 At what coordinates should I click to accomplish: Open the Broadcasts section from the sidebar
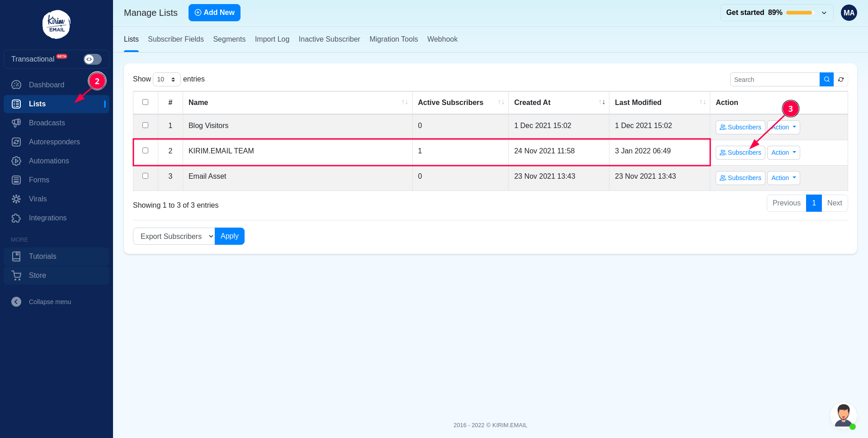[x=47, y=123]
